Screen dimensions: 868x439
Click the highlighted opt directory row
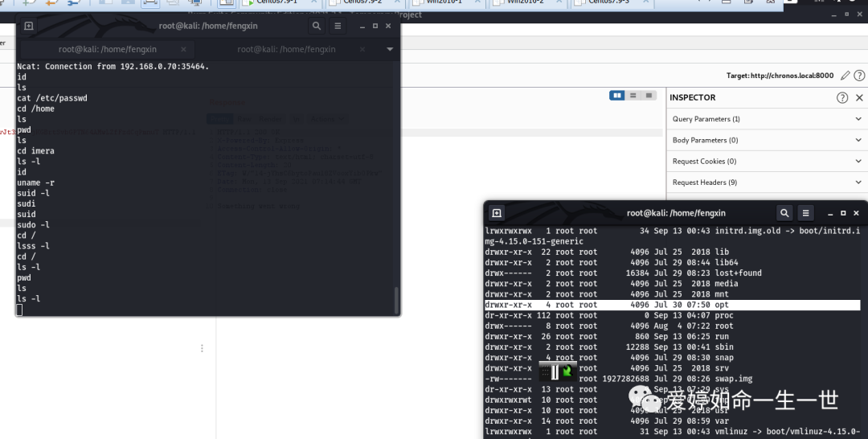pyautogui.click(x=673, y=305)
